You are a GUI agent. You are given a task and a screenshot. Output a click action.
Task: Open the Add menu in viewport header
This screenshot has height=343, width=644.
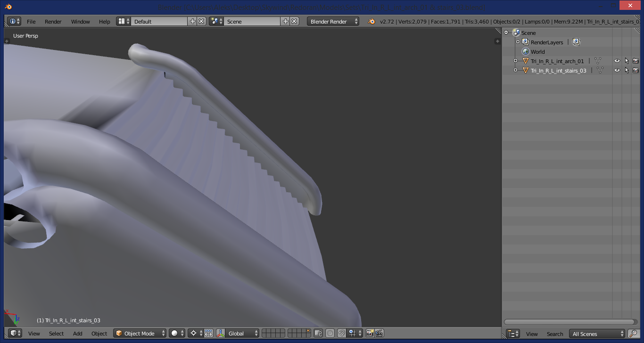[x=78, y=333]
